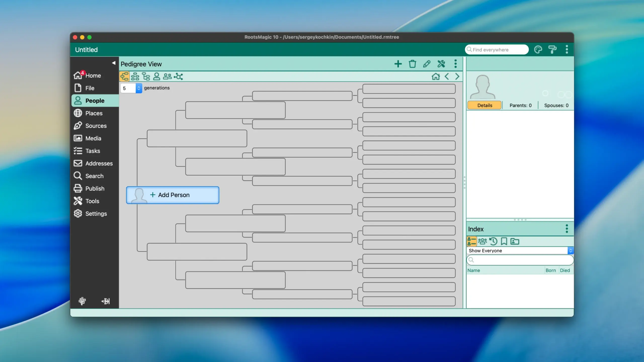Click the trash delete icon
644x362 pixels.
412,64
